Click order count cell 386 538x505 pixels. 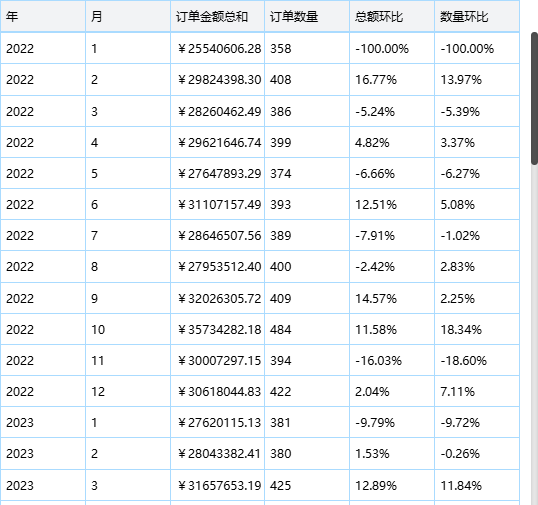click(307, 111)
